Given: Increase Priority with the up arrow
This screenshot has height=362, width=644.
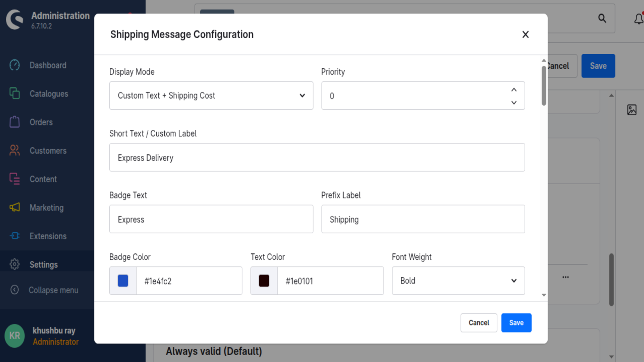Looking at the screenshot, I should point(514,90).
